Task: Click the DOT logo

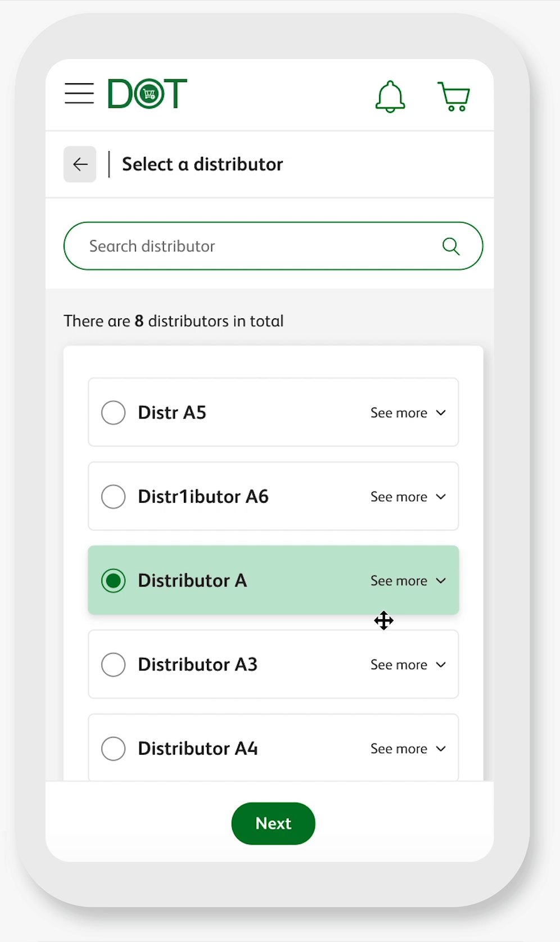Action: (x=147, y=93)
